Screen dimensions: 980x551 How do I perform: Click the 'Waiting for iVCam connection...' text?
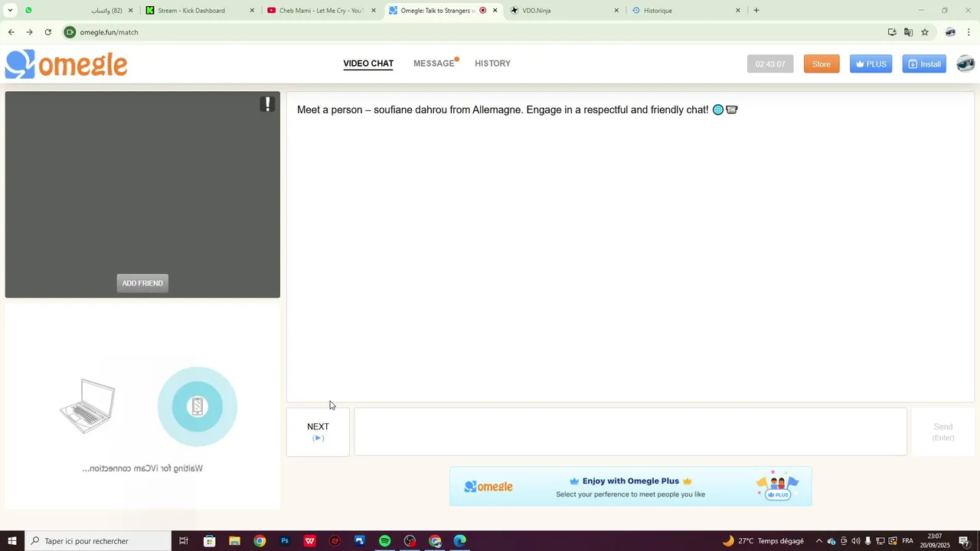(142, 468)
